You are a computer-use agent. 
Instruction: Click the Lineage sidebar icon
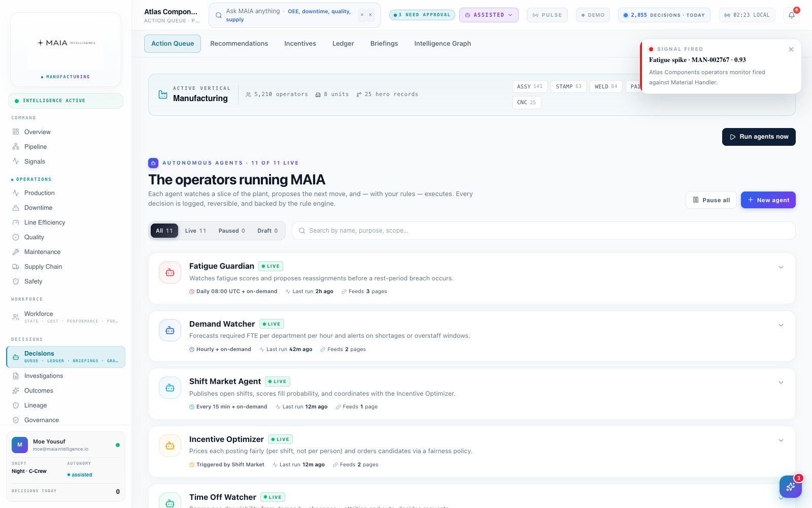click(x=16, y=405)
